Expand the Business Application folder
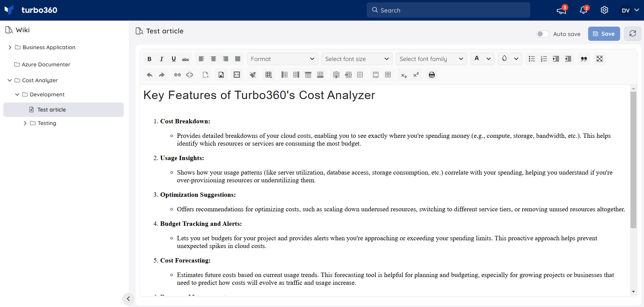 click(10, 48)
